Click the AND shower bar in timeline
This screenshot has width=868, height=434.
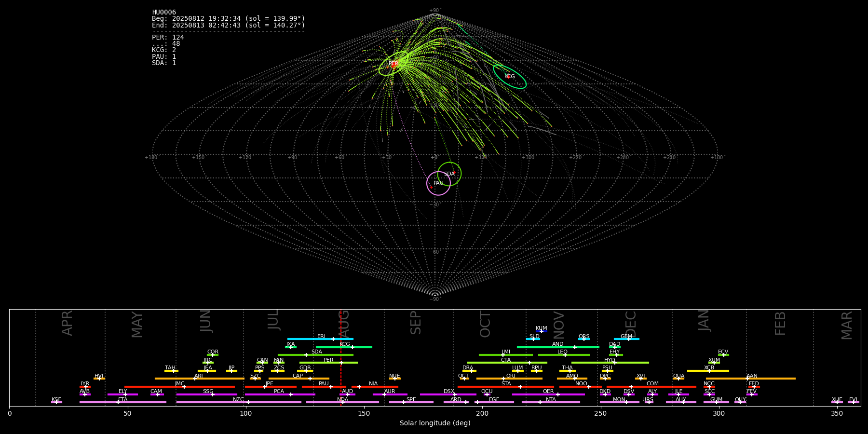(558, 347)
